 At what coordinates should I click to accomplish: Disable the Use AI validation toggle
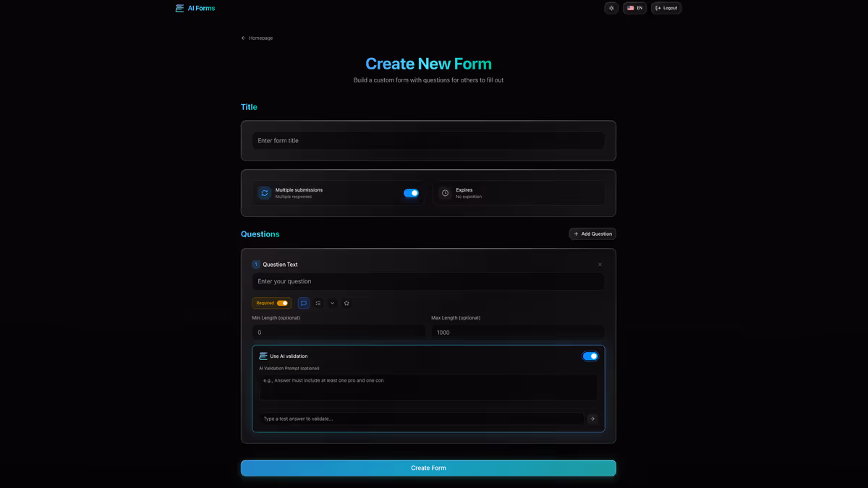point(590,356)
